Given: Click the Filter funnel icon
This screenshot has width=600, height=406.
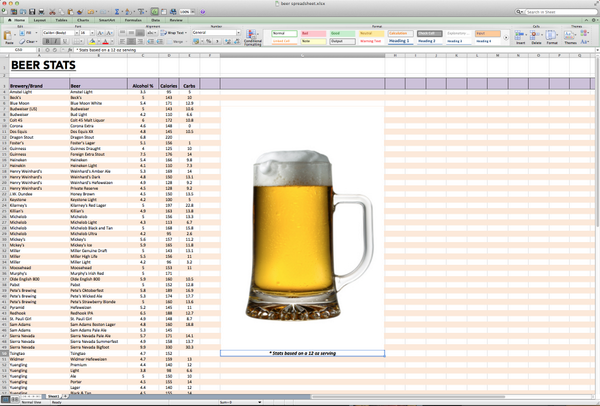Looking at the screenshot, I should (141, 12).
